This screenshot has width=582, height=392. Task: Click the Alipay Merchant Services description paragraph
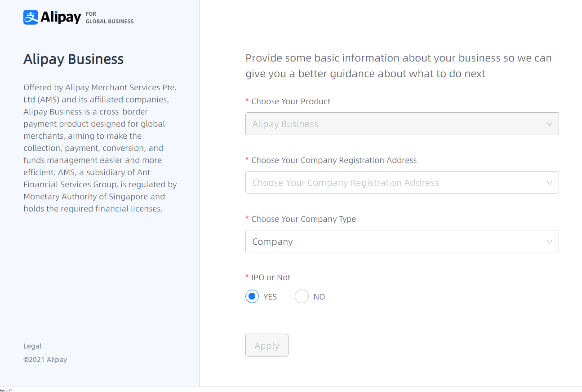(100, 148)
